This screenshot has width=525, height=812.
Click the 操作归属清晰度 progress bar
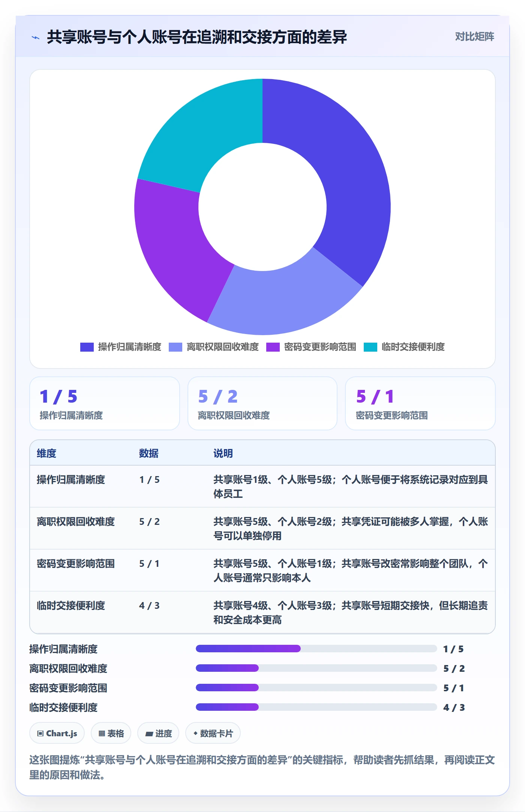coord(316,649)
